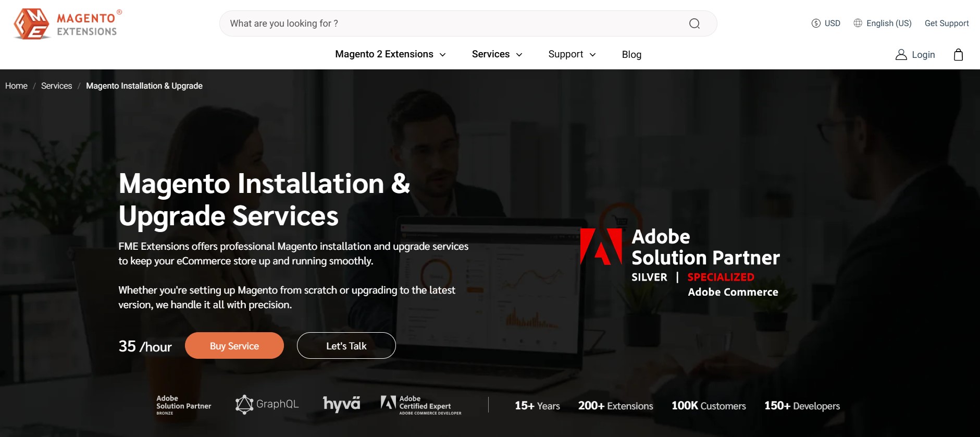Click the hyvä logo
980x437 pixels.
point(341,404)
